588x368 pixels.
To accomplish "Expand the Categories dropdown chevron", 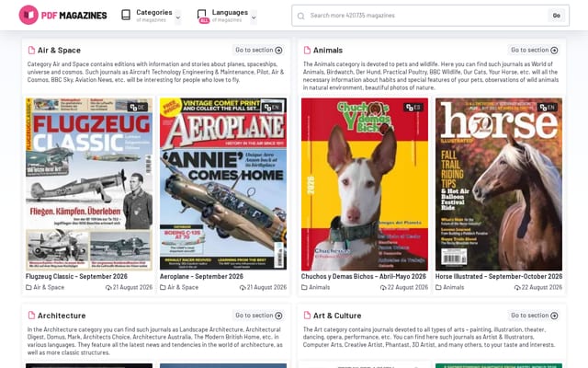I will [x=178, y=17].
